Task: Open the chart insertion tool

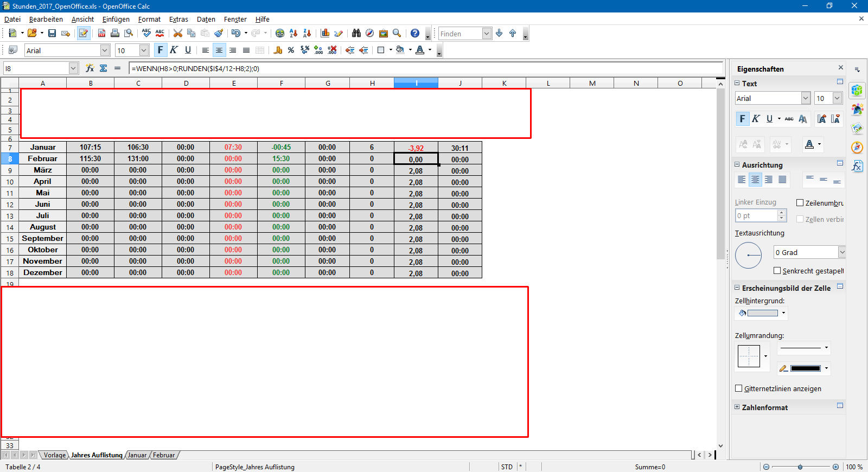Action: 325,34
